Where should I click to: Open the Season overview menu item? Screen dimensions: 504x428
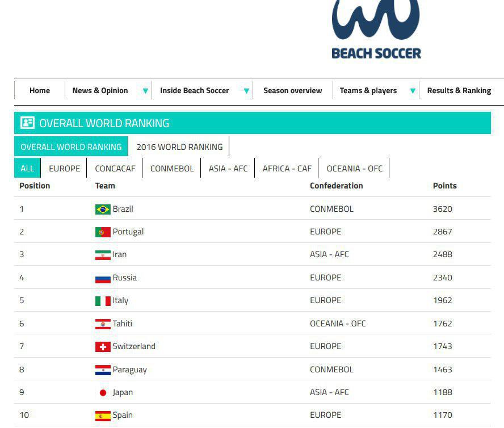(292, 91)
